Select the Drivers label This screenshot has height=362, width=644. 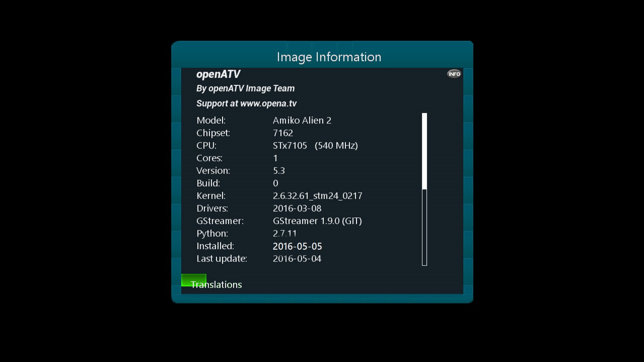212,208
